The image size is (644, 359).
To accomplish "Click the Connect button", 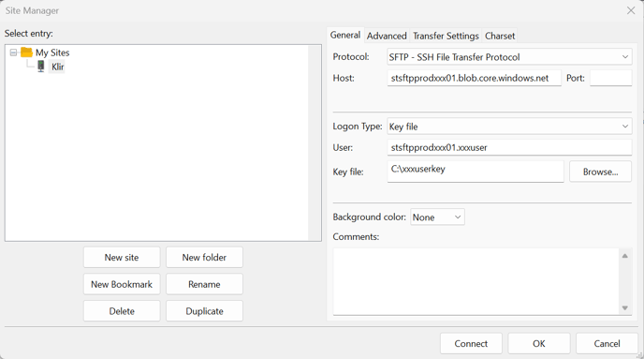I will pos(471,343).
